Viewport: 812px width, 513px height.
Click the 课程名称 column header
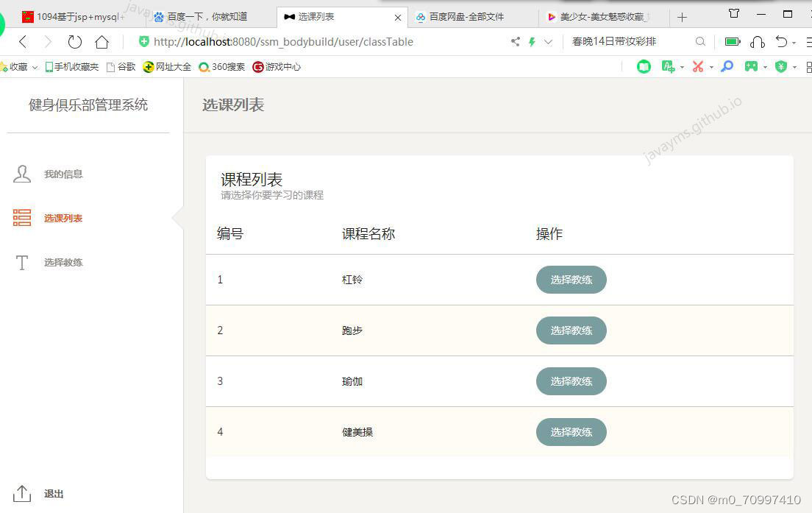(x=368, y=234)
